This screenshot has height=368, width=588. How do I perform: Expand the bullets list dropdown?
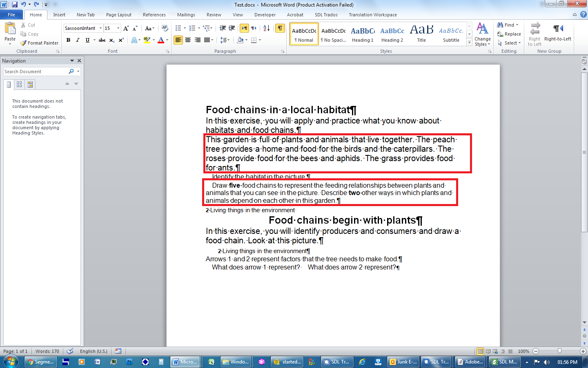pos(185,28)
